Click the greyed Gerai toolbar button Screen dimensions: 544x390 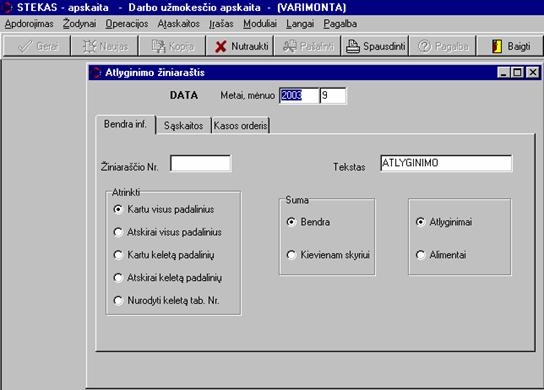pos(37,46)
